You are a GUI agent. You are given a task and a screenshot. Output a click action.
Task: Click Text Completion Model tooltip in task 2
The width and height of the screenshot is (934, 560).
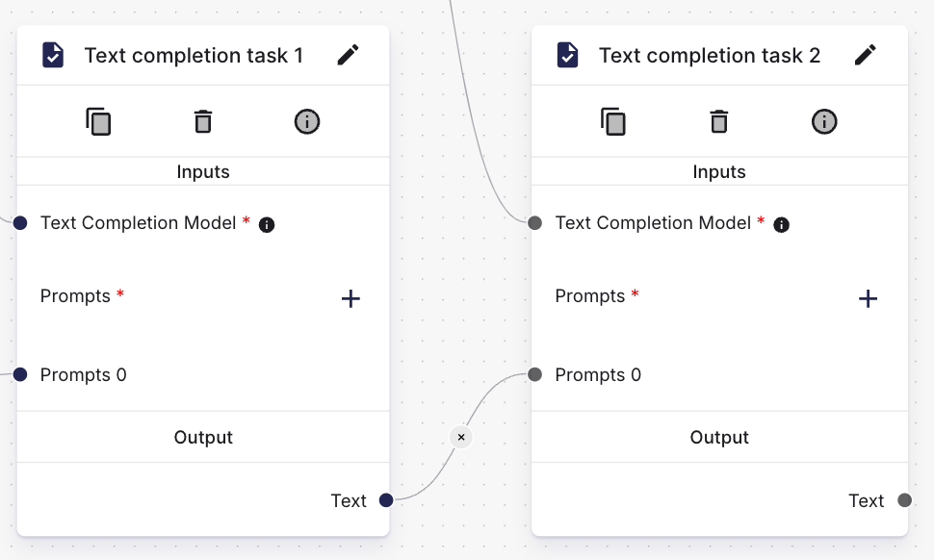coord(782,224)
